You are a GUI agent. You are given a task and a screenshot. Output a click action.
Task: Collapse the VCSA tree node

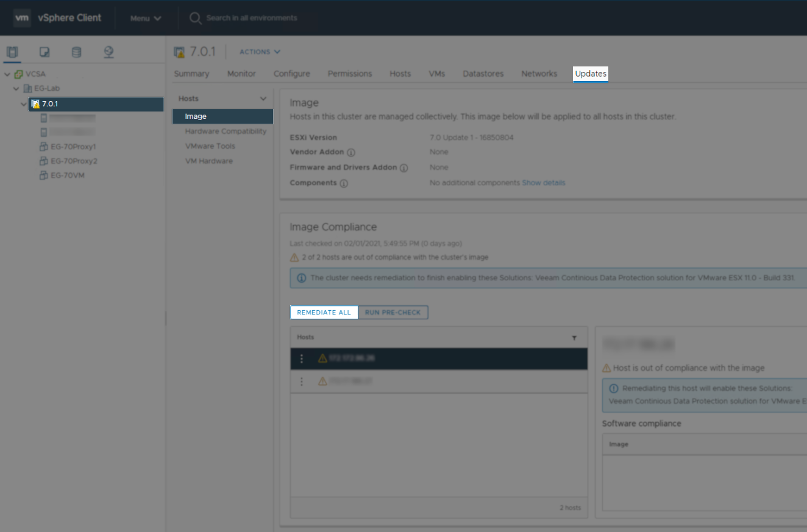click(x=6, y=74)
